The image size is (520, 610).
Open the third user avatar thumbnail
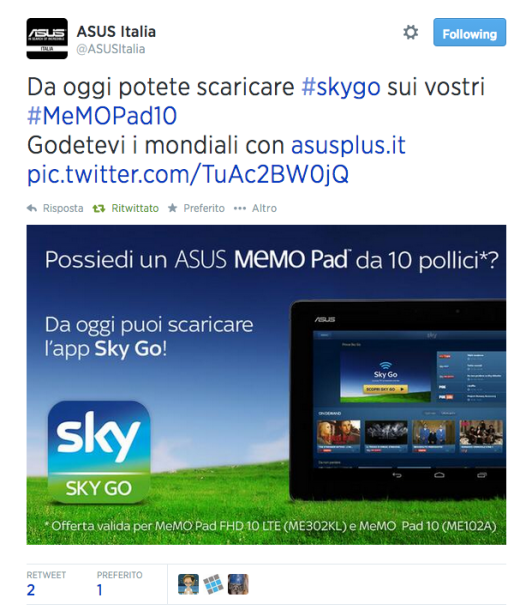(238, 584)
